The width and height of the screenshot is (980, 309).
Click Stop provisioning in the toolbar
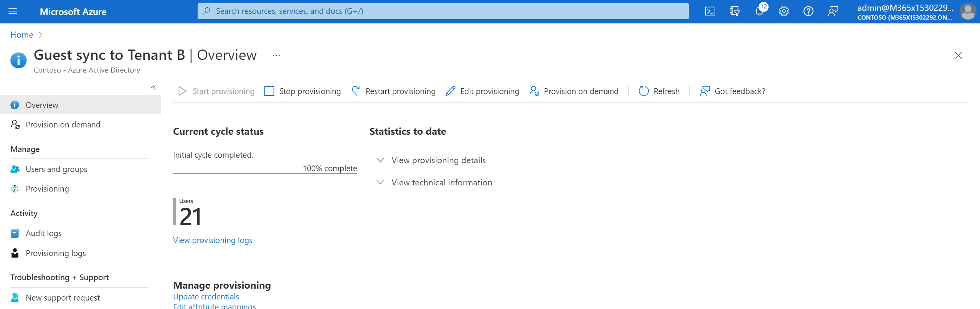[x=303, y=91]
